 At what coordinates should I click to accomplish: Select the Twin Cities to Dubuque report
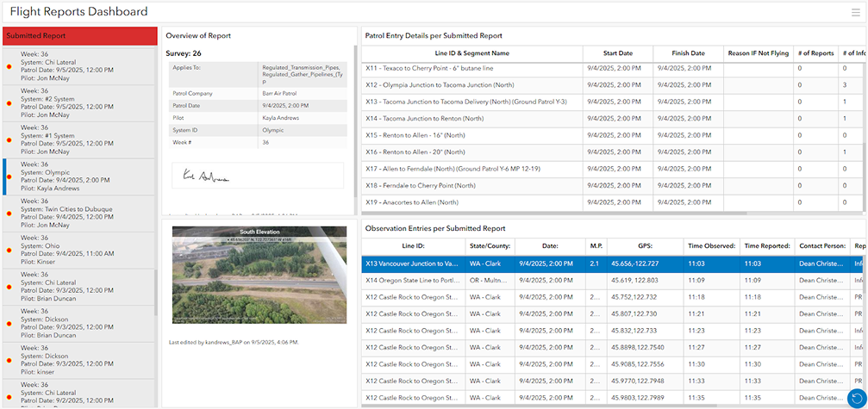click(80, 214)
